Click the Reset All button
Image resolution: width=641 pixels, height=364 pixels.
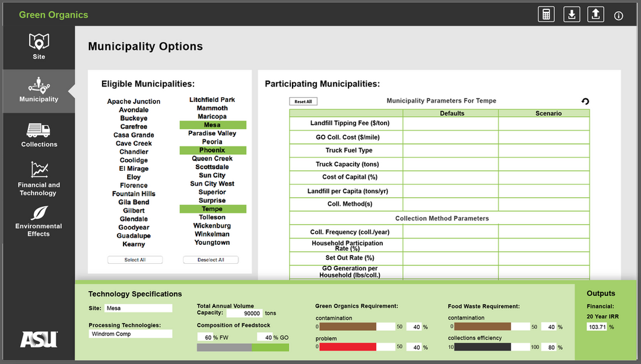coord(303,101)
